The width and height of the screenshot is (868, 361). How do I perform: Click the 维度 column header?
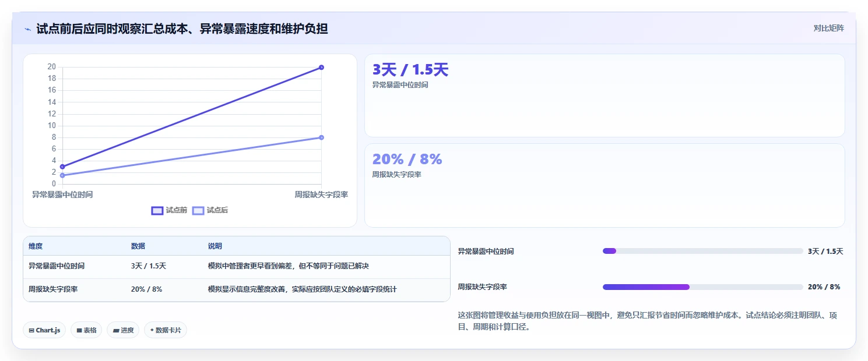tap(36, 246)
